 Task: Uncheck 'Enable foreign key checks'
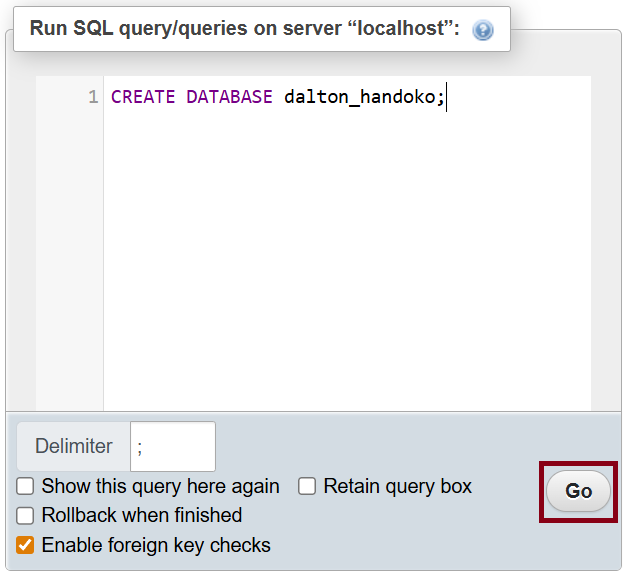[x=25, y=545]
